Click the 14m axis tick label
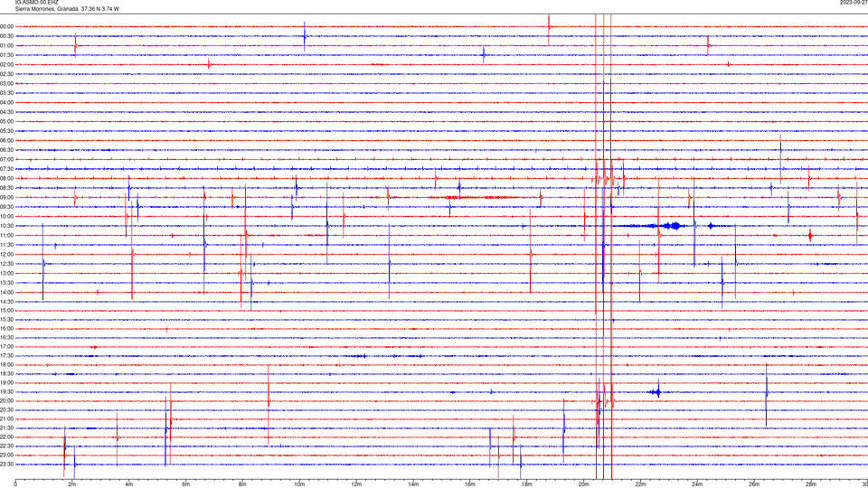 point(413,484)
